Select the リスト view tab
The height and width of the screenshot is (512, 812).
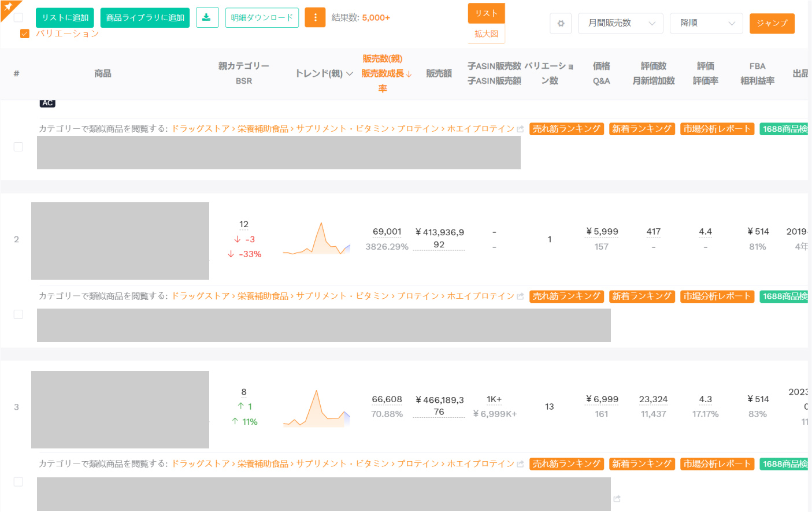click(x=486, y=12)
